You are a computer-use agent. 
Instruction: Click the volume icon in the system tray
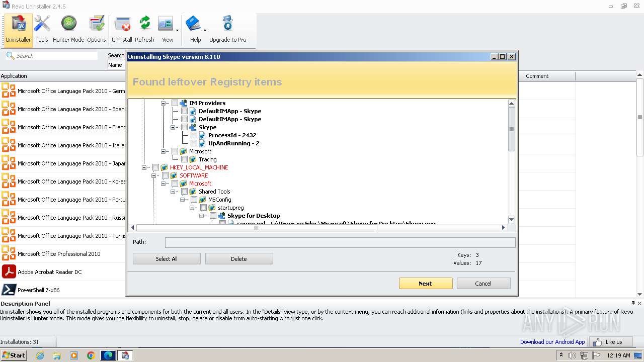click(572, 355)
